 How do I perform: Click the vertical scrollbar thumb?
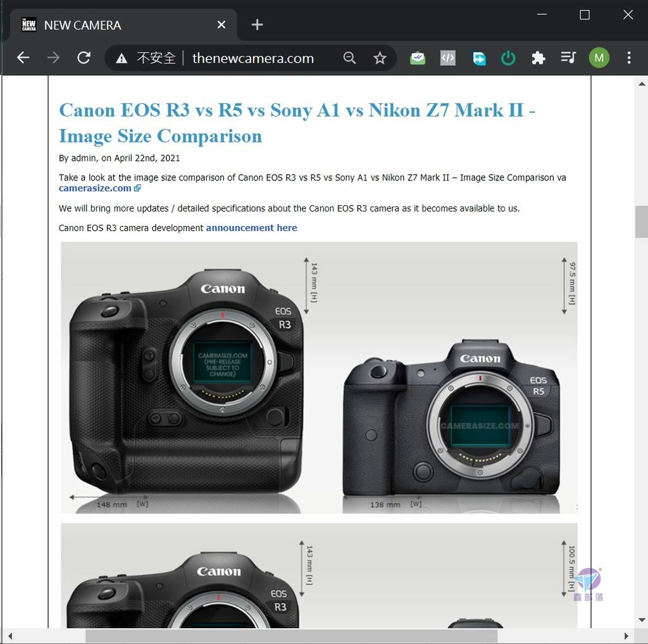642,221
